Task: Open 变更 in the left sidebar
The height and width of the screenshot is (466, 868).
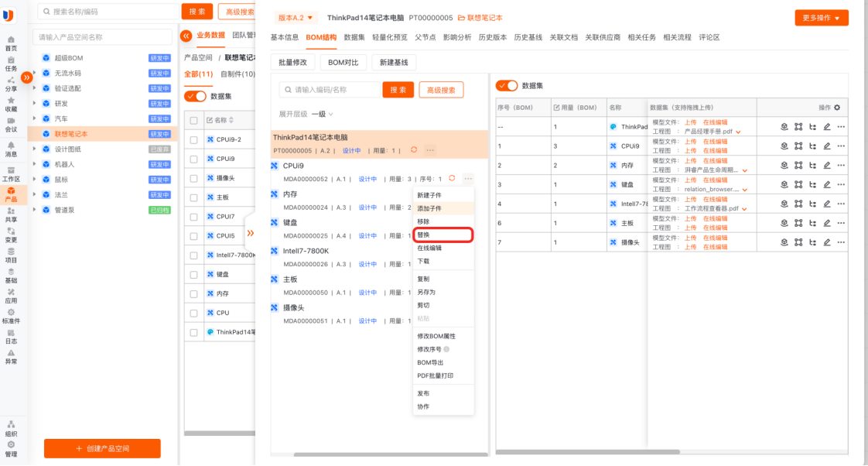Action: (11, 235)
